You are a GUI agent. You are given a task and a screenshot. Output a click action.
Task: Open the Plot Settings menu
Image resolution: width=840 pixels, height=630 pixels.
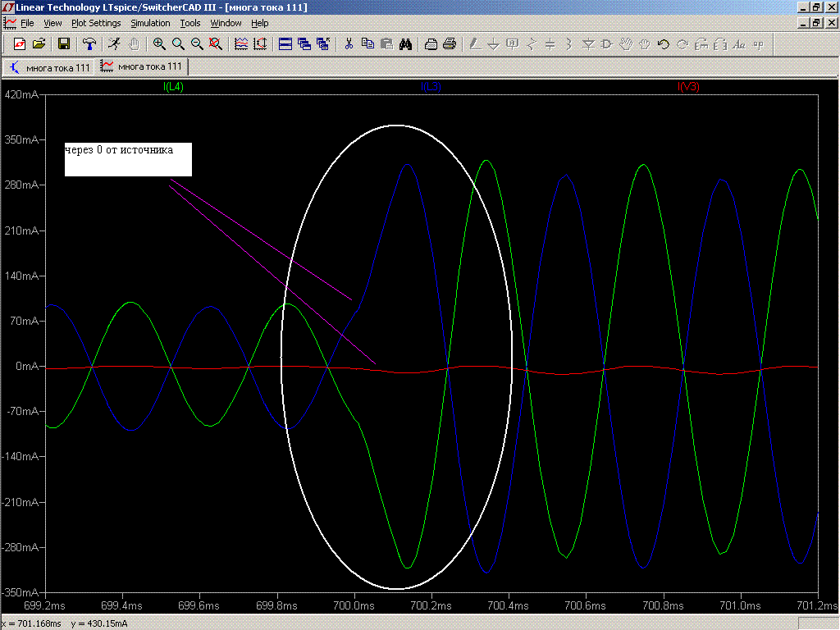coord(96,23)
